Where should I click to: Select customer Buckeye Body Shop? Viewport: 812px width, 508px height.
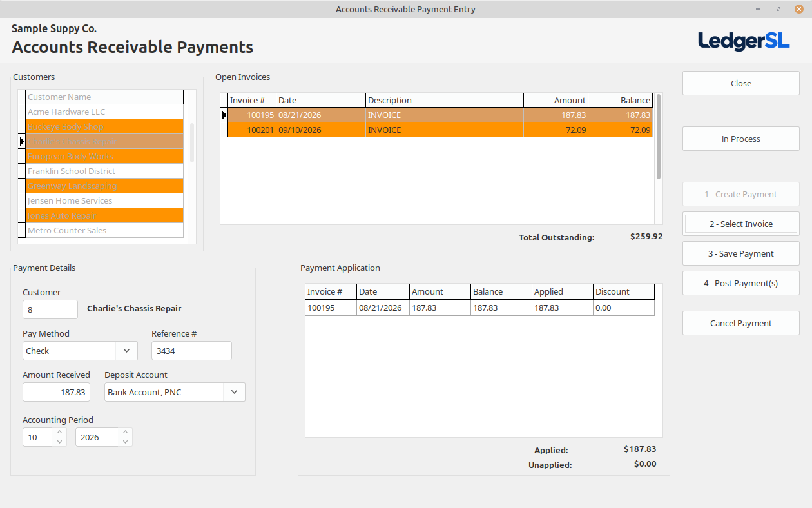click(105, 126)
